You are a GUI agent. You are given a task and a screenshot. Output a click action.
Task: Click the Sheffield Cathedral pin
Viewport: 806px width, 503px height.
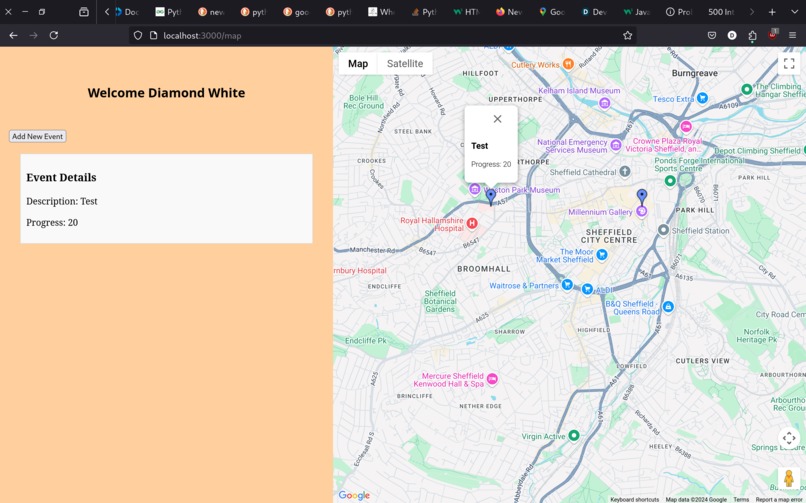(x=625, y=172)
